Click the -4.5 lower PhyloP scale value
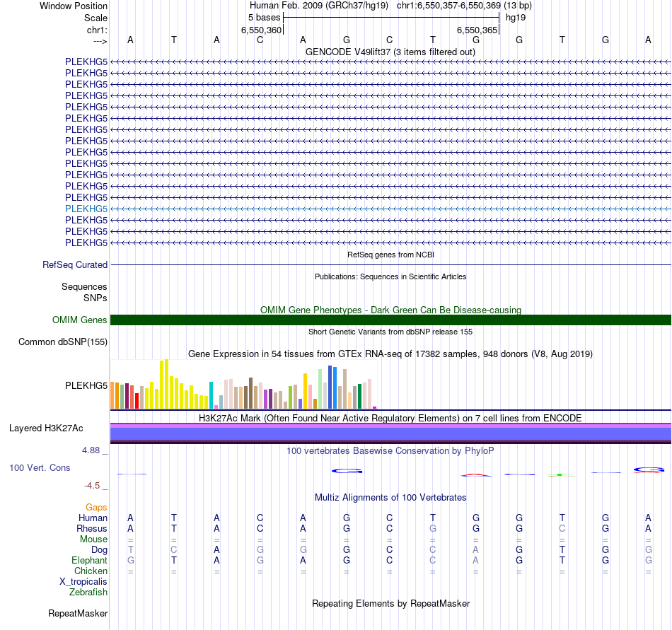672x630 pixels. [x=92, y=485]
